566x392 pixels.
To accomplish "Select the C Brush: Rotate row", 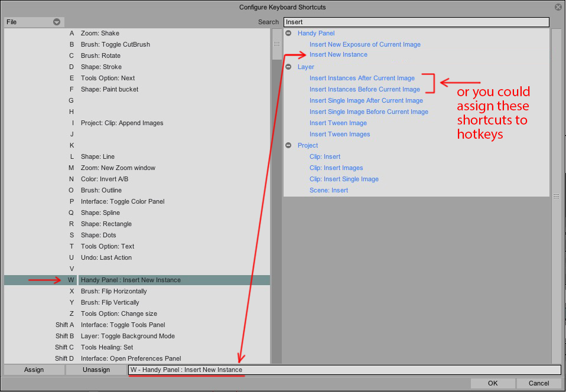I will coord(137,55).
